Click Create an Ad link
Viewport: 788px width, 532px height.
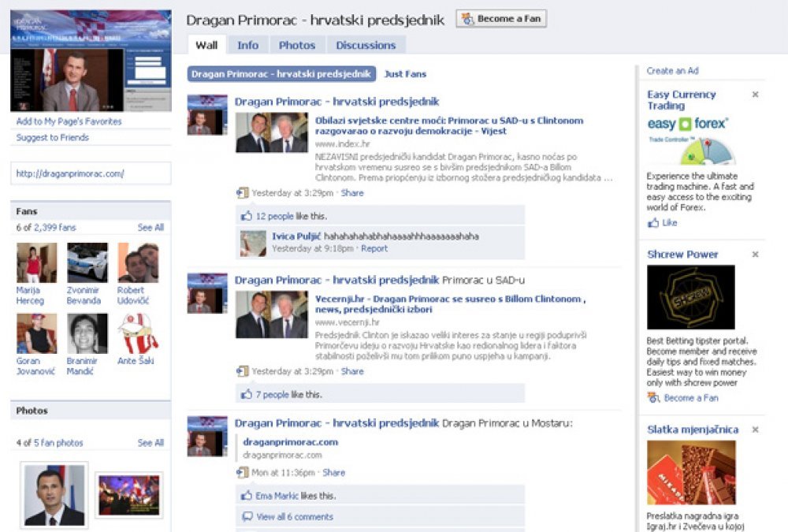coord(672,71)
